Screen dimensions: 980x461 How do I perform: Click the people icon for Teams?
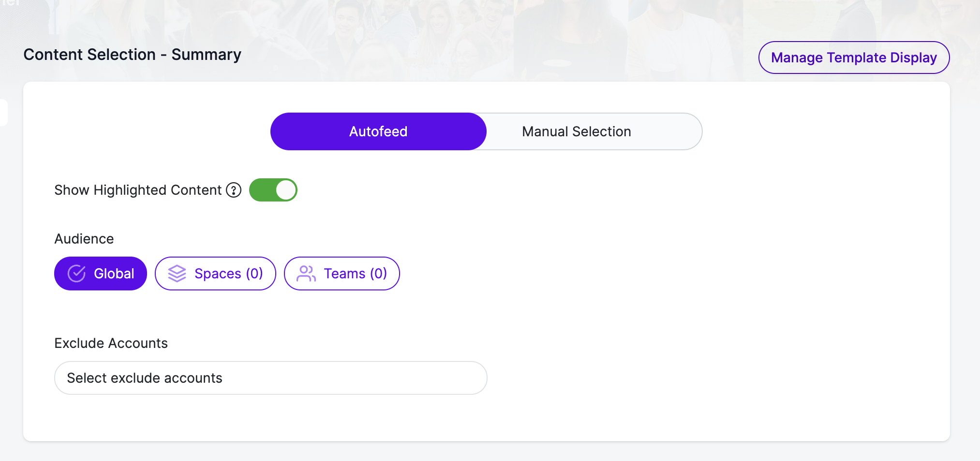point(306,274)
